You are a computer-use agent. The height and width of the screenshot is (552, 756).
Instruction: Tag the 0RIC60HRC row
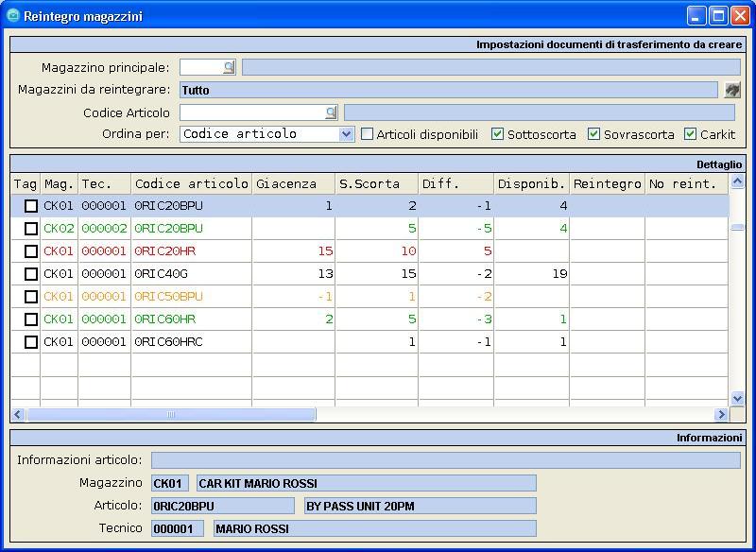[x=31, y=342]
